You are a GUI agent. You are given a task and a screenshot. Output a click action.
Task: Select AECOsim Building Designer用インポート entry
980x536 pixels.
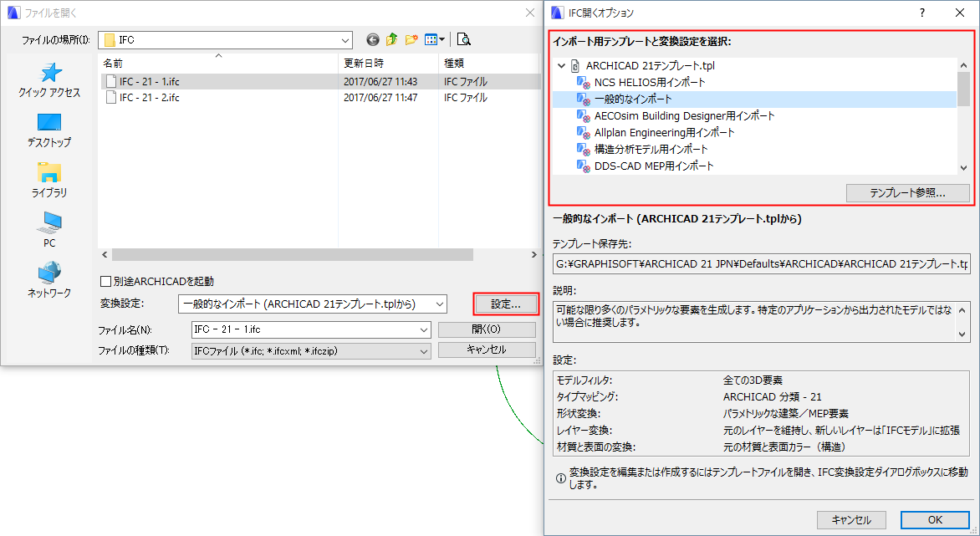pyautogui.click(x=684, y=116)
